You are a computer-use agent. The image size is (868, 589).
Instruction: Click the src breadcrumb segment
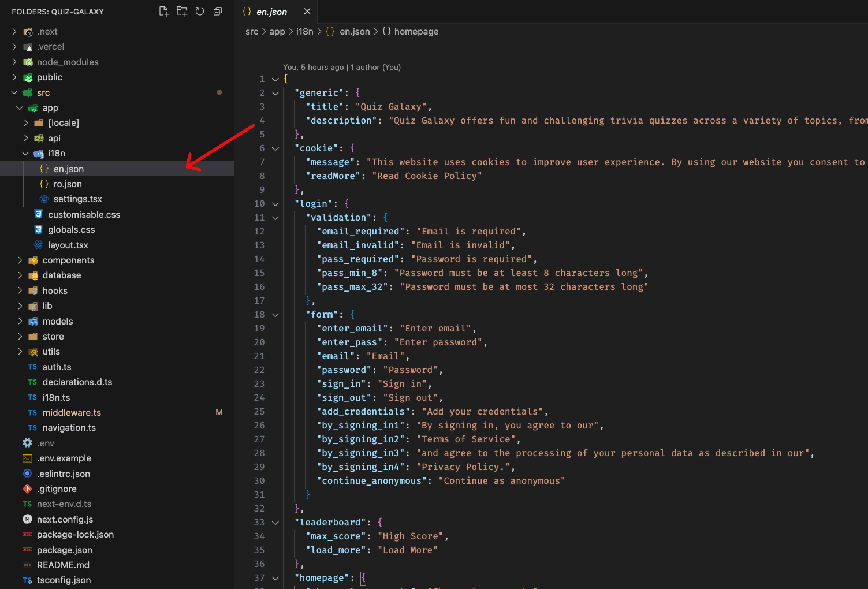point(252,32)
